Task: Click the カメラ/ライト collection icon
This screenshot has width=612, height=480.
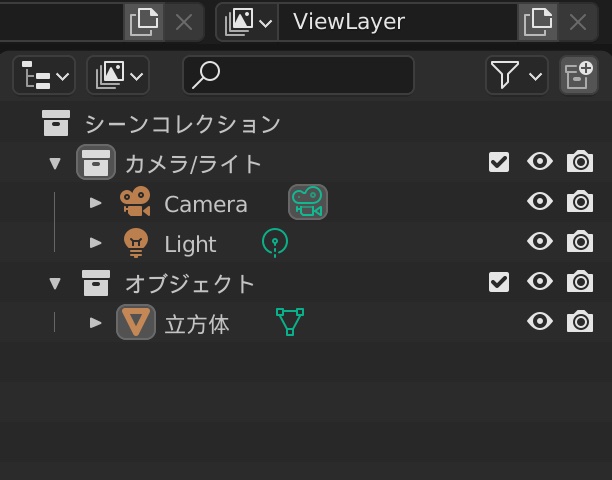Action: coord(96,163)
